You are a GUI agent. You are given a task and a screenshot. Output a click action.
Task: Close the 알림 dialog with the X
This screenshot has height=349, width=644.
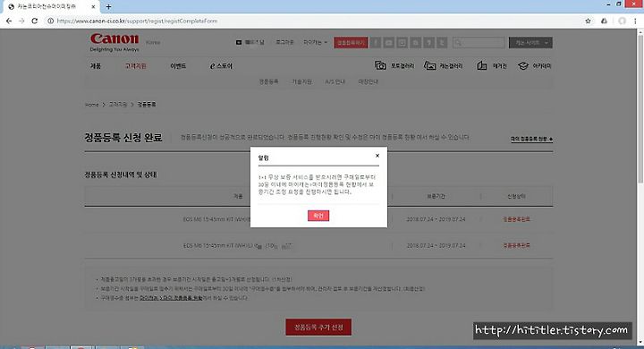point(377,156)
